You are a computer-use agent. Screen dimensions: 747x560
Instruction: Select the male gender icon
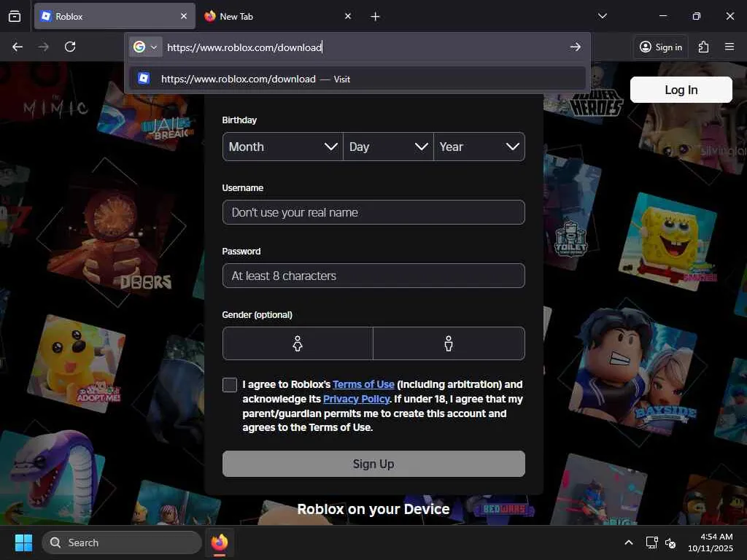coord(449,343)
